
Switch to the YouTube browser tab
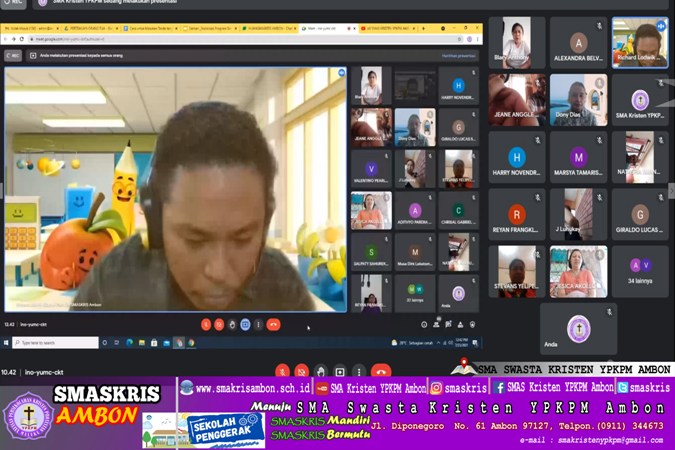pyautogui.click(x=388, y=28)
